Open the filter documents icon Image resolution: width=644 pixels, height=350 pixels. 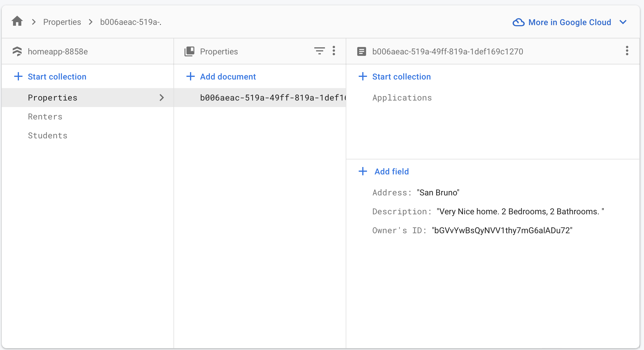319,51
